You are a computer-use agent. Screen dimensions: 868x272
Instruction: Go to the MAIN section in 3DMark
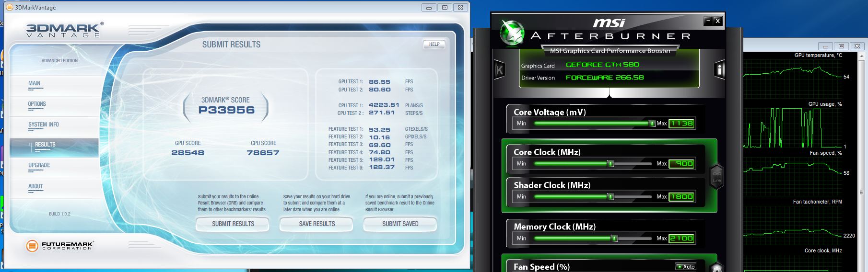(x=34, y=83)
